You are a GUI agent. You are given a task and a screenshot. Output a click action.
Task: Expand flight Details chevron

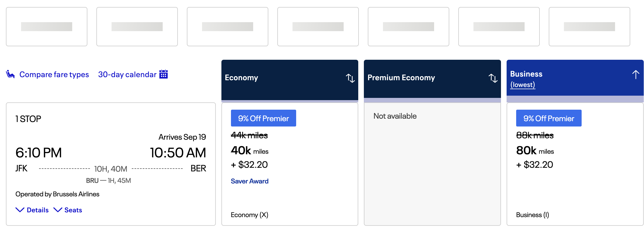pos(20,210)
